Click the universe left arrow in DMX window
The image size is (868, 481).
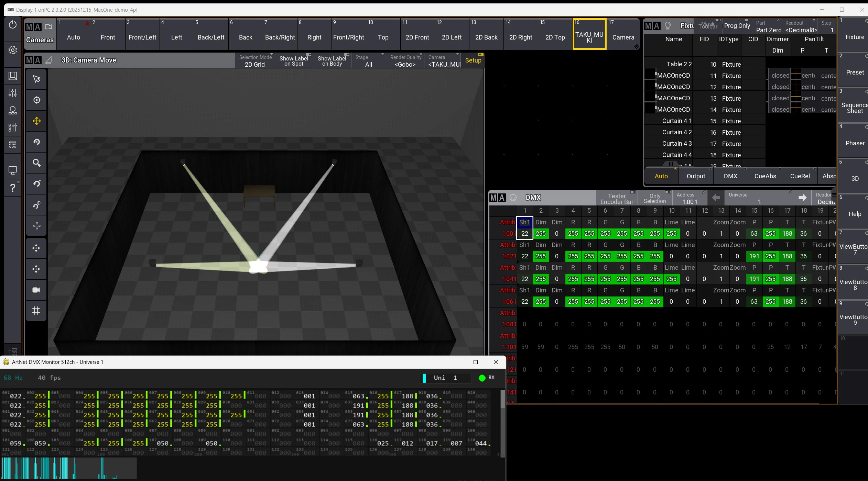[716, 198]
